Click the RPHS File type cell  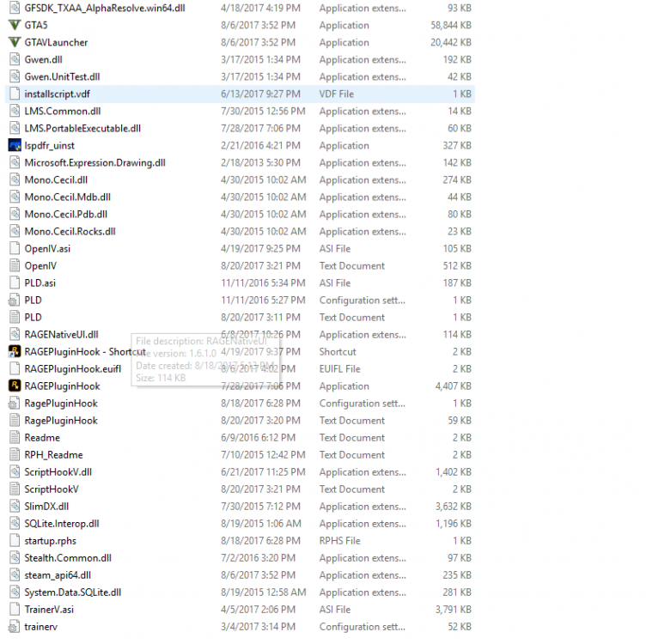click(x=339, y=541)
